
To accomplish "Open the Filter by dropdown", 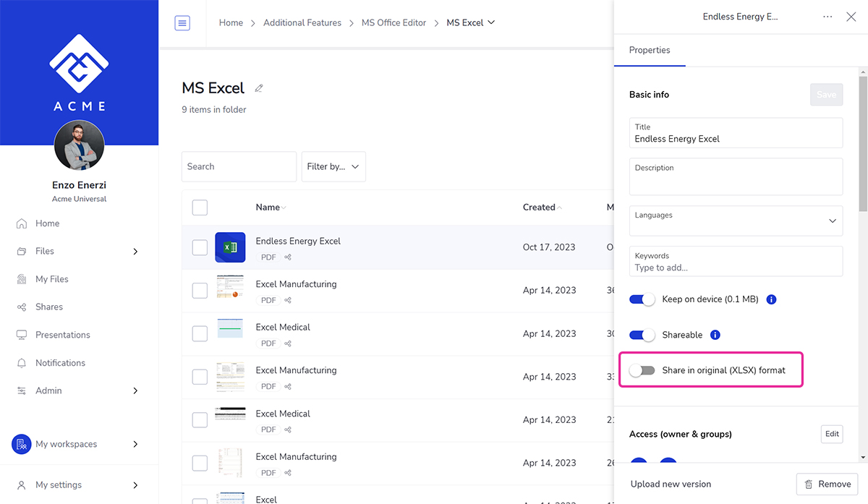I will (x=333, y=166).
